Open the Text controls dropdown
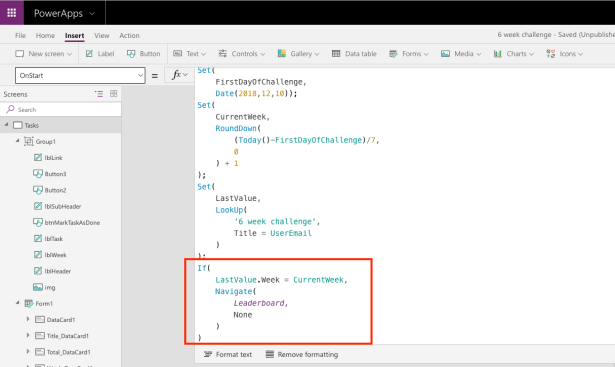The height and width of the screenshot is (367, 615). click(x=189, y=54)
